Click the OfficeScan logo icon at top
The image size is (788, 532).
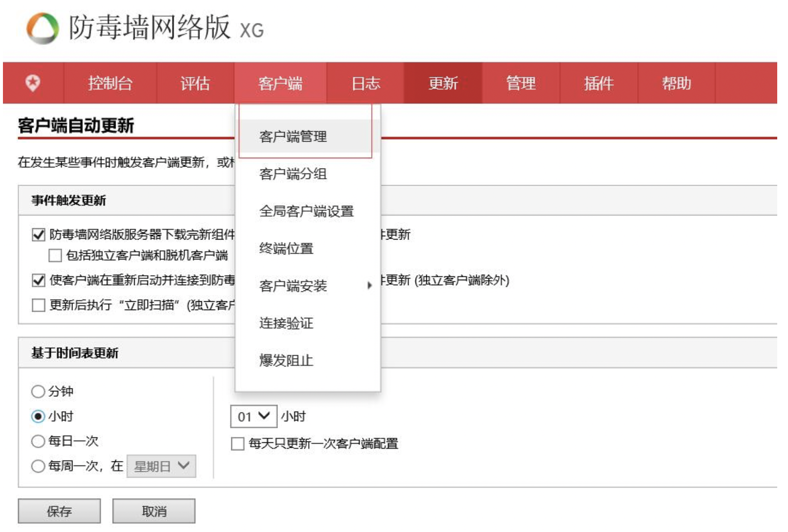[x=43, y=28]
